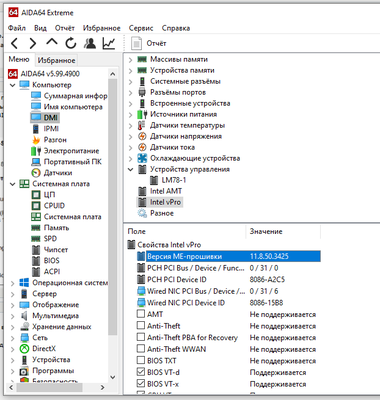The image size is (380, 400).
Task: Click the Отчёт report icon
Action: pos(136,43)
